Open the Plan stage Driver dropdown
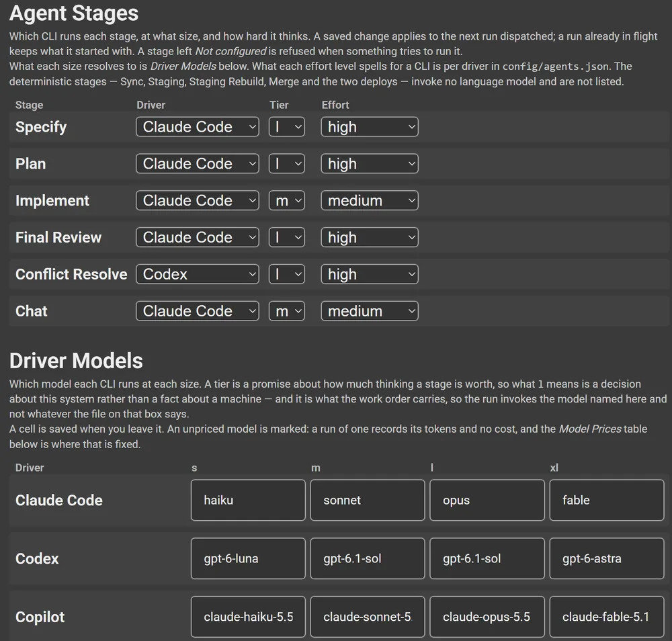 point(198,164)
